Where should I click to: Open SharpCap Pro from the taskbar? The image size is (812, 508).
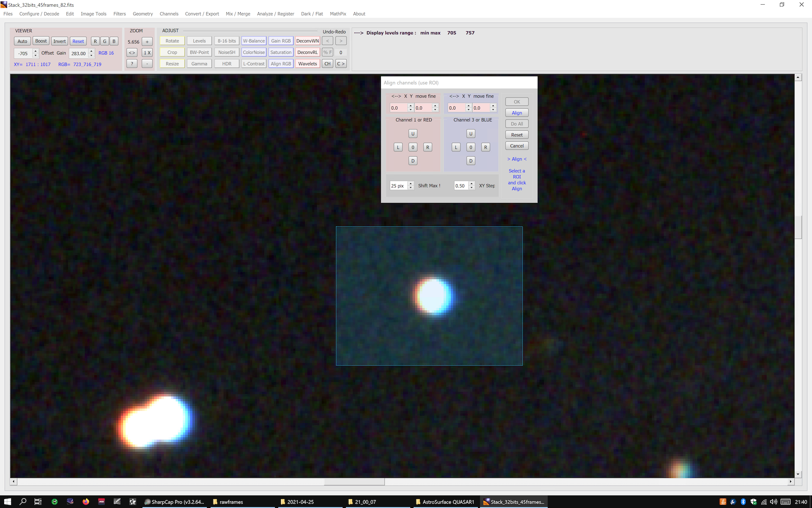(174, 502)
